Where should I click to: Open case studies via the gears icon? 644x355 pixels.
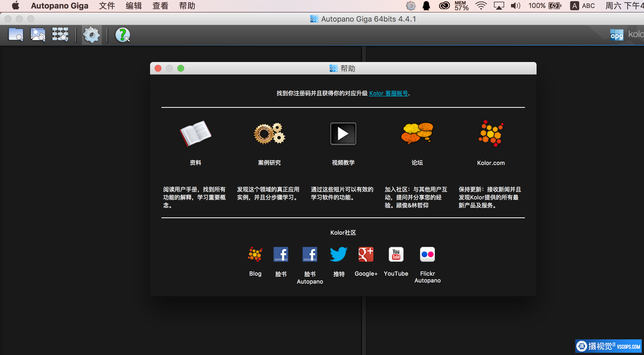[269, 133]
